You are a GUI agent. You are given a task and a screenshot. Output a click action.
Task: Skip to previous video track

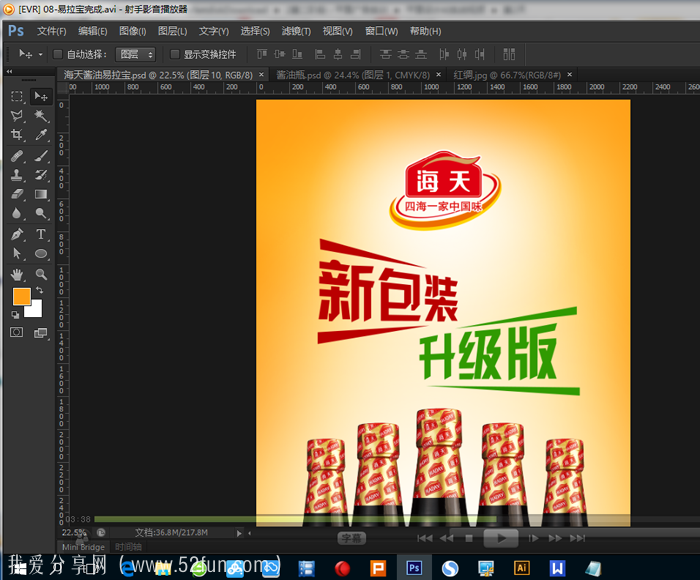coord(425,538)
